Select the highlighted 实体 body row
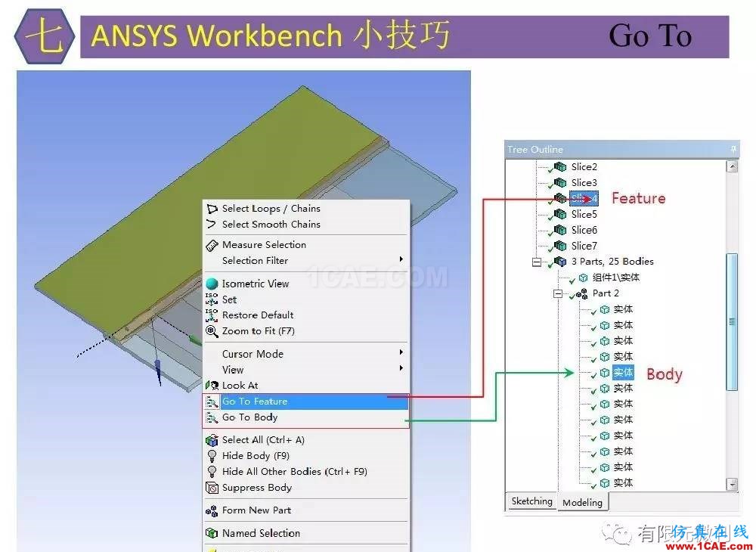Viewport: 756px width, 552px height. tap(623, 373)
